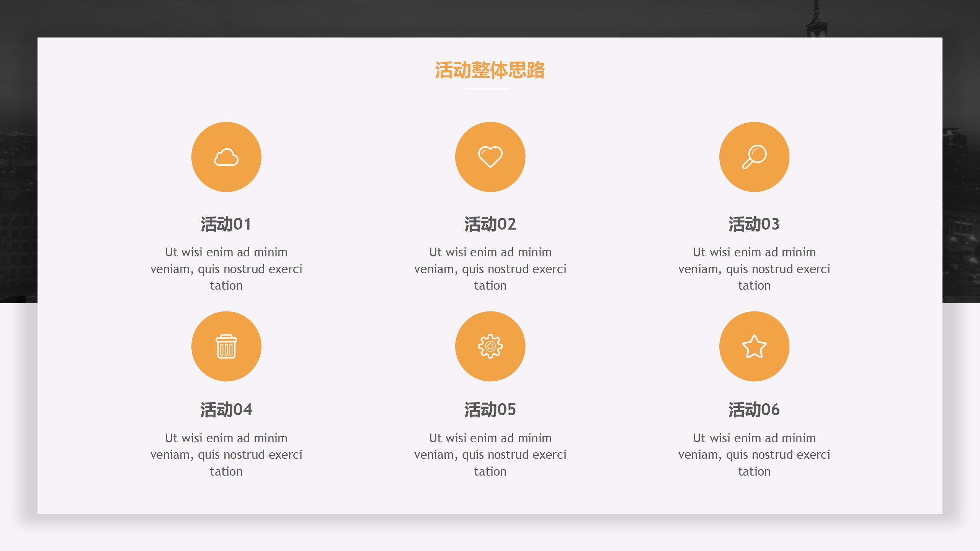The width and height of the screenshot is (980, 551).
Task: Click the 活动02 heading text
Action: pyautogui.click(x=490, y=224)
